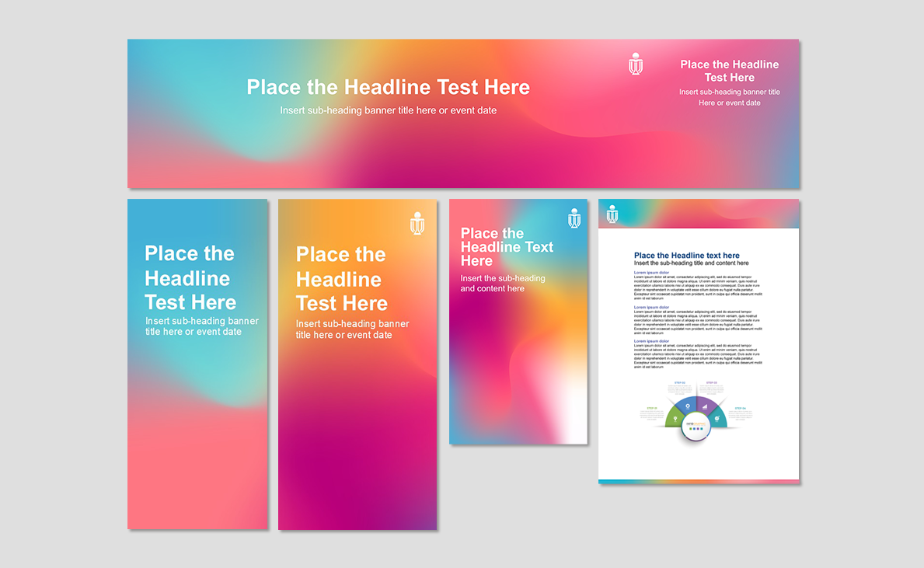The height and width of the screenshot is (568, 924).
Task: Select the wide banner's main centered headline
Action: click(388, 87)
